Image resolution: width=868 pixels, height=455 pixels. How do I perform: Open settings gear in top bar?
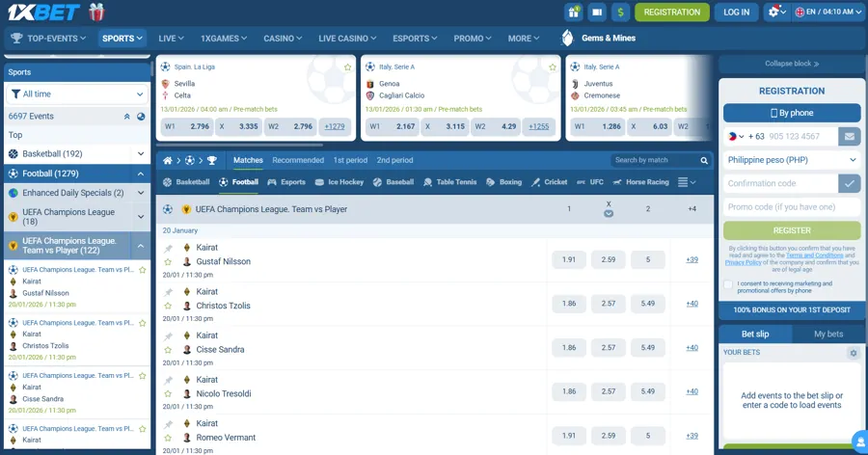tap(776, 12)
